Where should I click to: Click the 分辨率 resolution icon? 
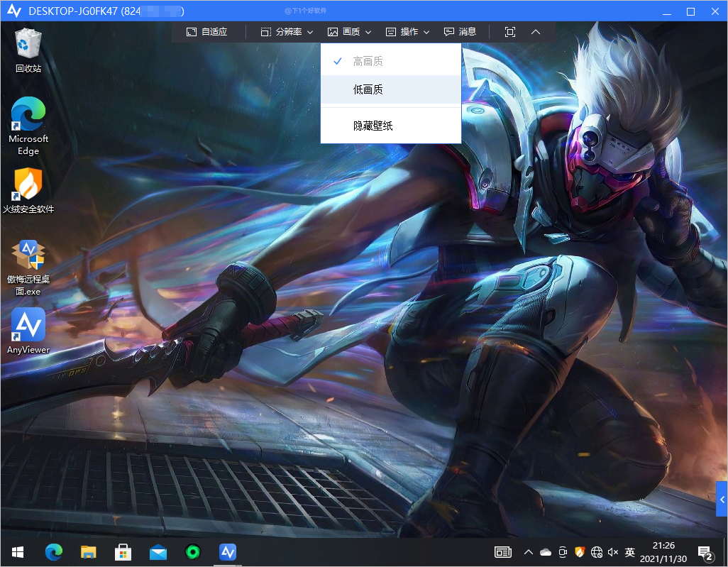tap(265, 32)
